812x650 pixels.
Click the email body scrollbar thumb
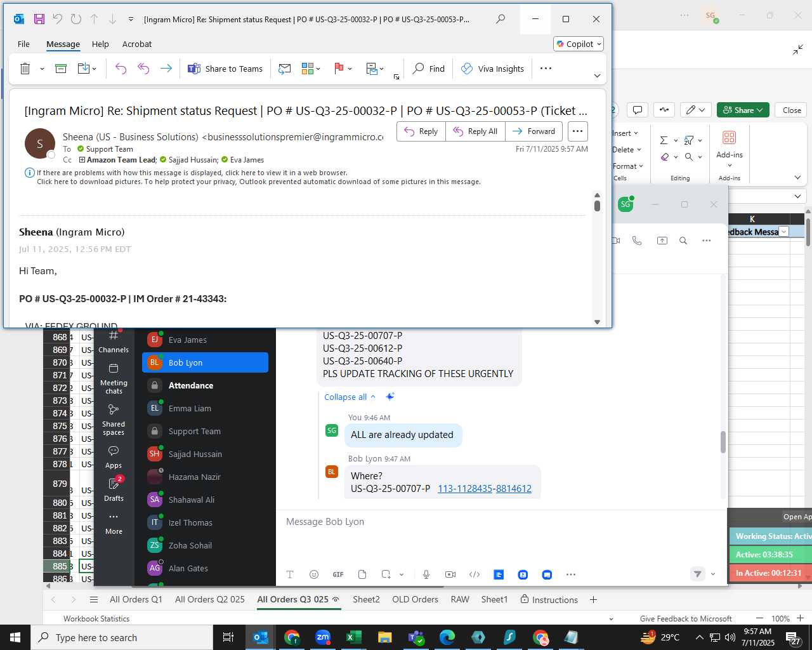click(597, 206)
